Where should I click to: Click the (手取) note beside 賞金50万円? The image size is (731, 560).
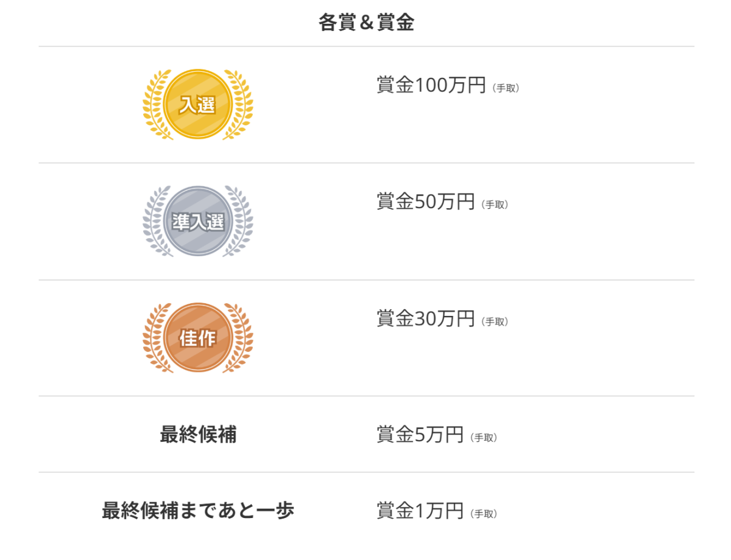coord(495,205)
